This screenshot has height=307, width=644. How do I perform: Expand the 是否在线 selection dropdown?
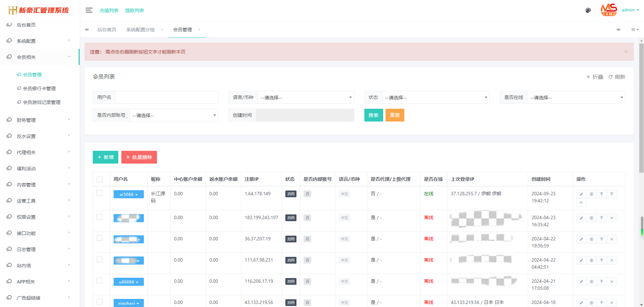coord(576,97)
